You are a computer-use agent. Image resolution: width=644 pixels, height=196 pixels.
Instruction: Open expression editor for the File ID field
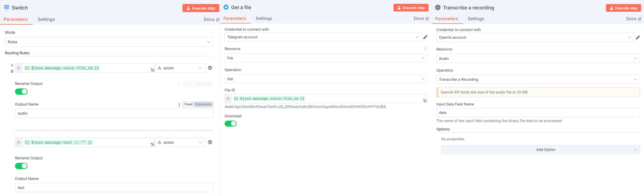point(424,101)
